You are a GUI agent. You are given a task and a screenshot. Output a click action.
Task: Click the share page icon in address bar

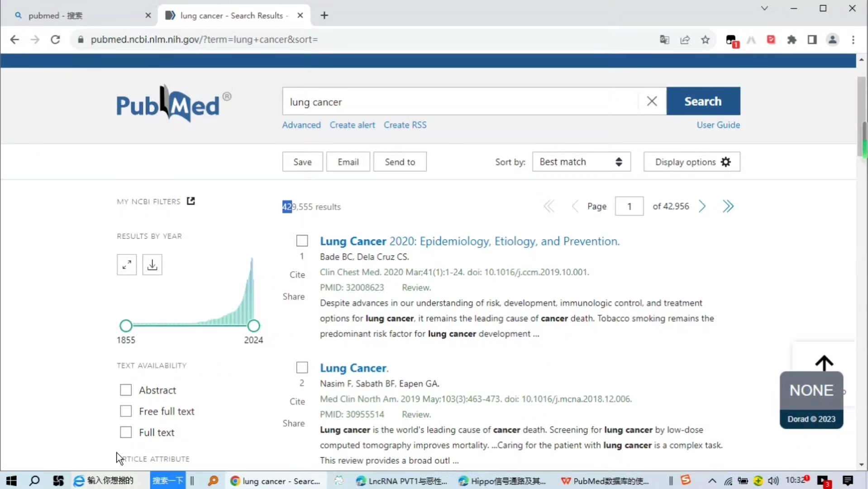click(685, 39)
